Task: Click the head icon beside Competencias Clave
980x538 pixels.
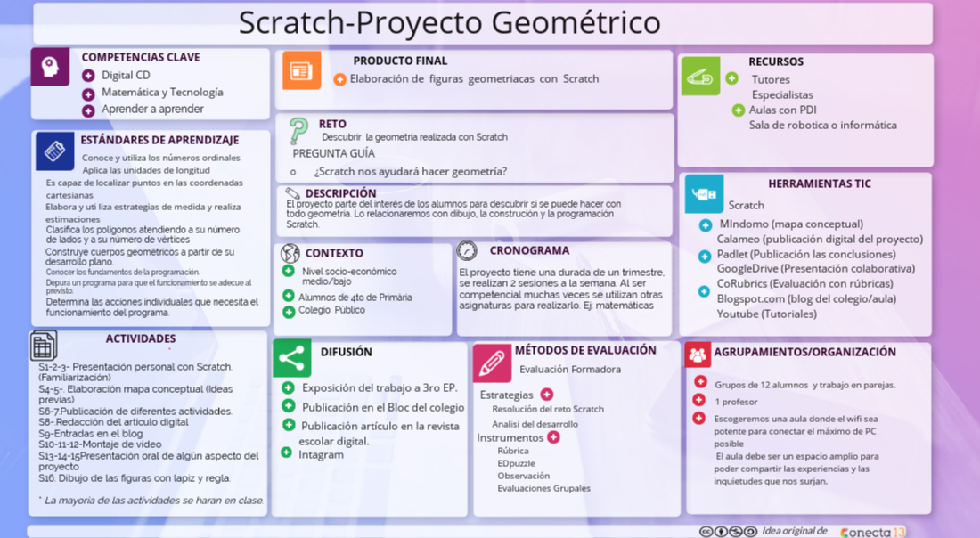Action: coord(50,67)
